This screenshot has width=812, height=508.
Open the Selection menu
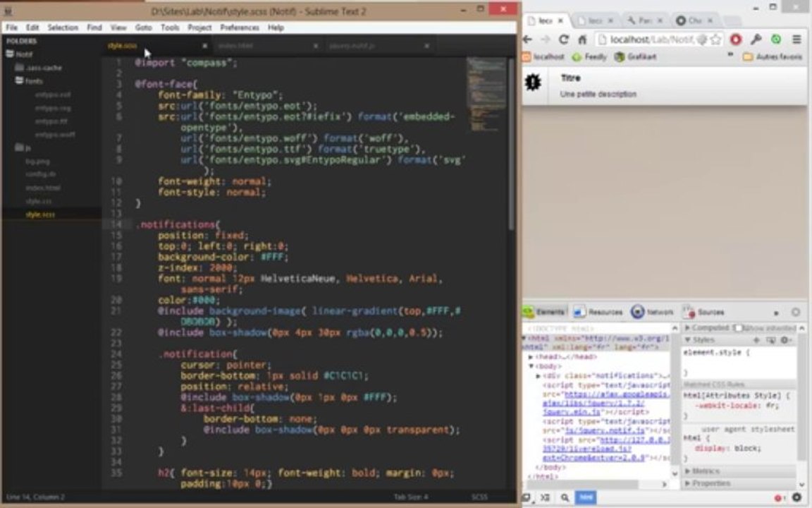pyautogui.click(x=63, y=28)
